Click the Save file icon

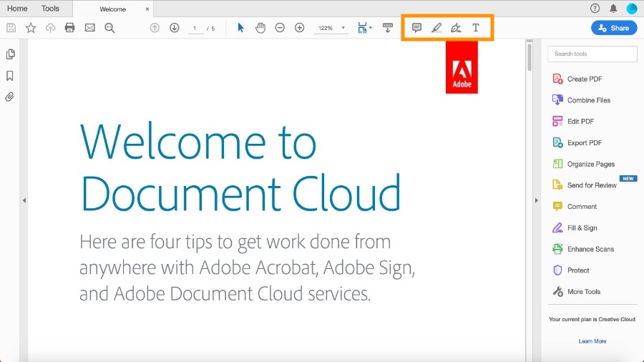tap(11, 28)
